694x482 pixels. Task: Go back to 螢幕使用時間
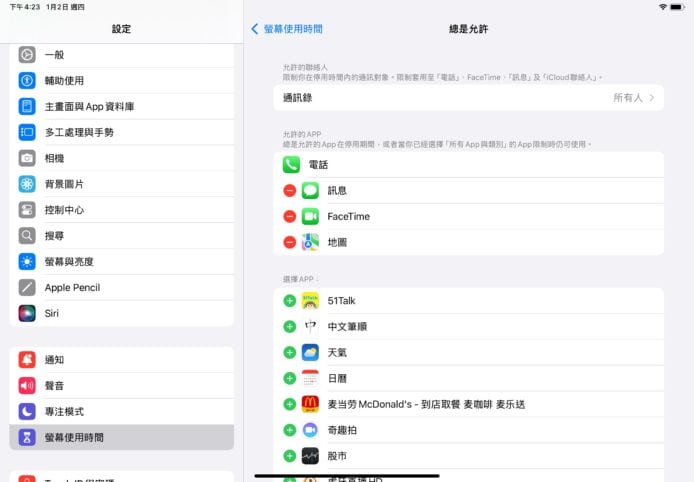(287, 29)
